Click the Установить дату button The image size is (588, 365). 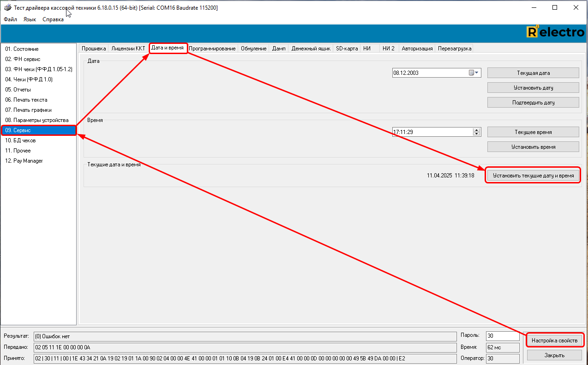(533, 88)
